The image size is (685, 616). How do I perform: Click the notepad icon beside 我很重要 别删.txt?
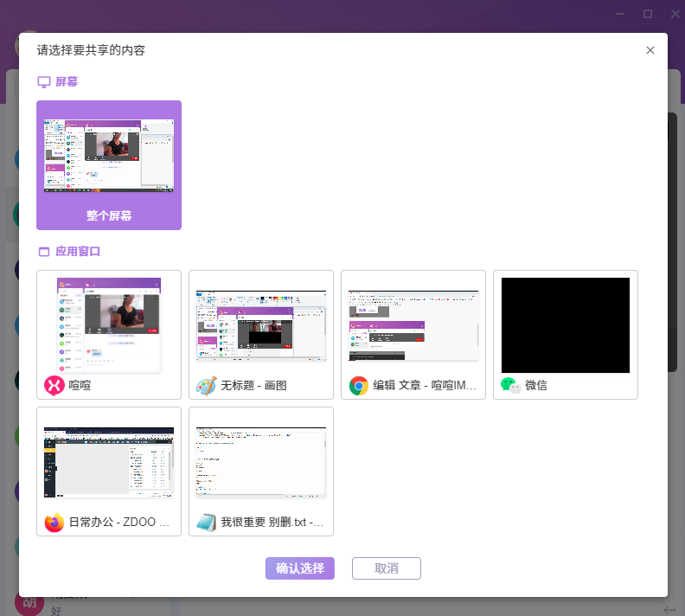tap(207, 522)
